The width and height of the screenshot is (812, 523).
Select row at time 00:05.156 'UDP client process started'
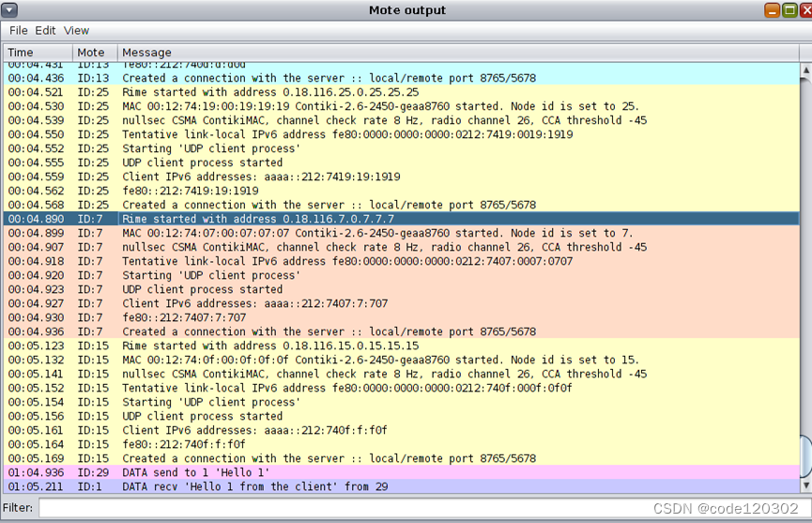[402, 416]
